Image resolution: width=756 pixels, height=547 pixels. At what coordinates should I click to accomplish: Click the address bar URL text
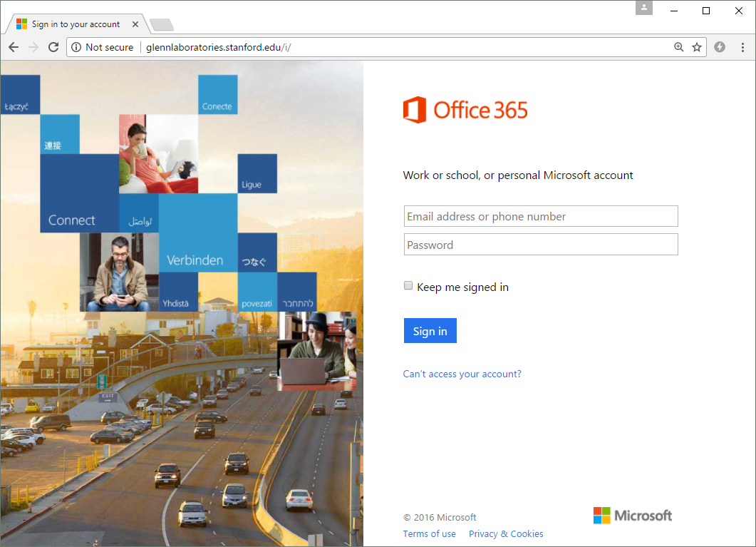219,47
